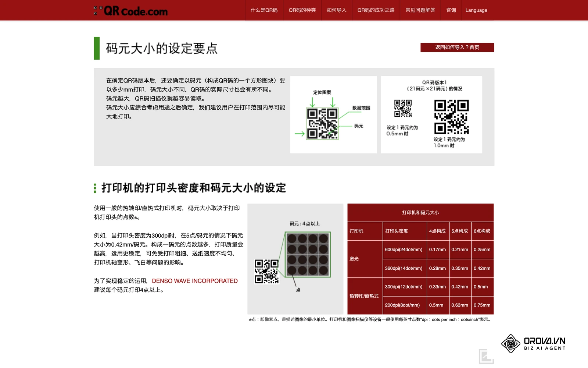Select the 4点构成 column header
This screenshot has height=368, width=588.
tap(438, 231)
